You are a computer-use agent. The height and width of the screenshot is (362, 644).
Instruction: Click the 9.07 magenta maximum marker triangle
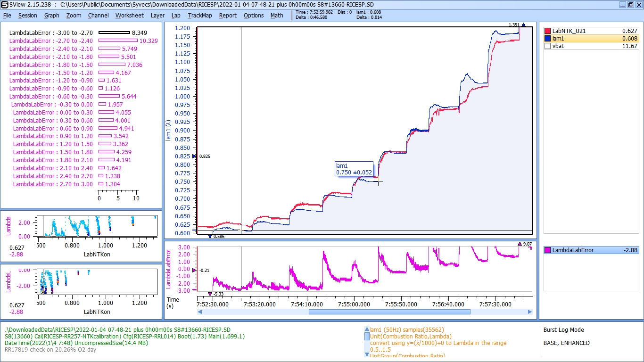520,244
